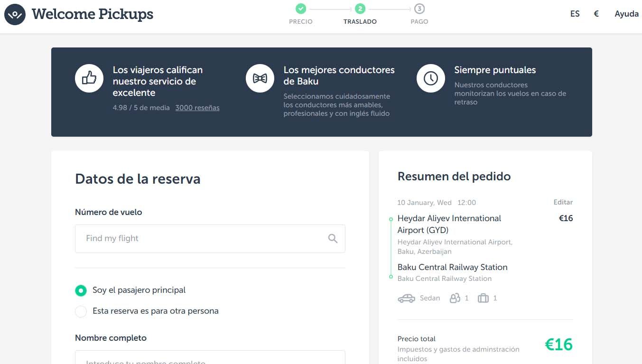The height and width of the screenshot is (364, 642).
Task: Open the euro currency selector
Action: [596, 14]
